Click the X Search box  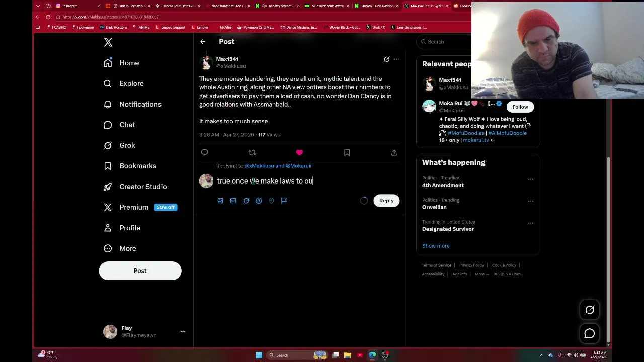tap(445, 42)
